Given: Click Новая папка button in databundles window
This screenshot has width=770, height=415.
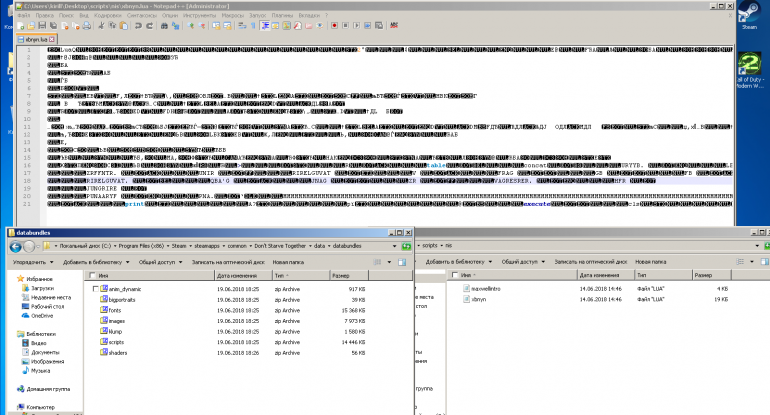Looking at the screenshot, I should click(291, 260).
